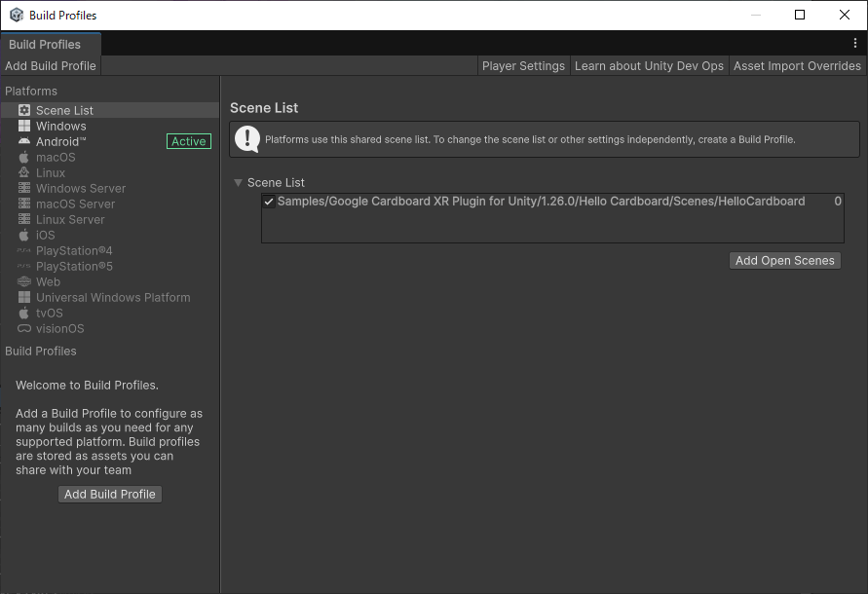
Task: Click the Welcome to Build Profiles text
Action: point(87,386)
